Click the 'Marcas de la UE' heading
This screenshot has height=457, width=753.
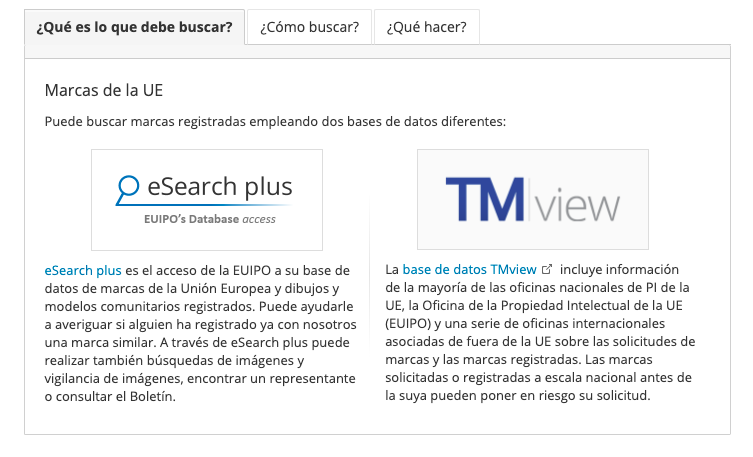104,90
